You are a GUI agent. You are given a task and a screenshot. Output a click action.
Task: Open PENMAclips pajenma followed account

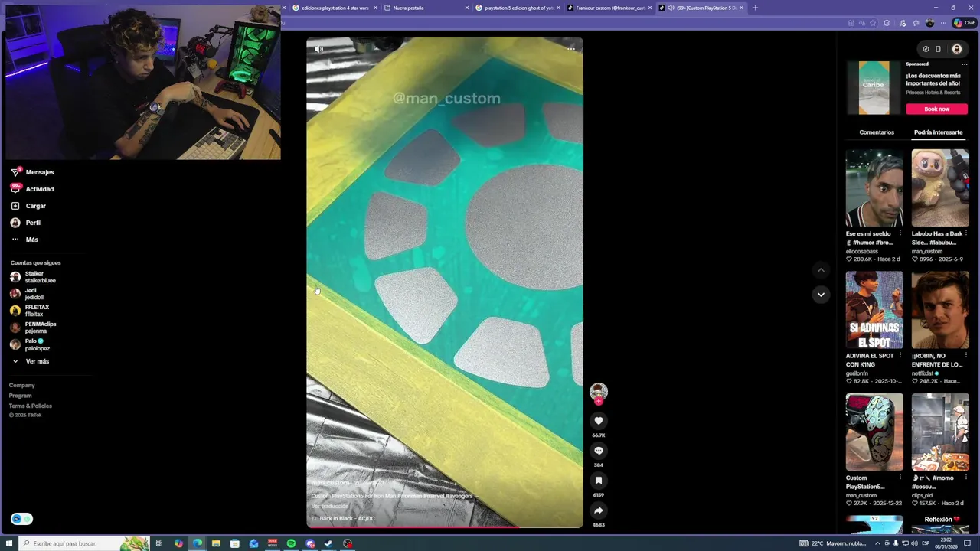tap(34, 328)
